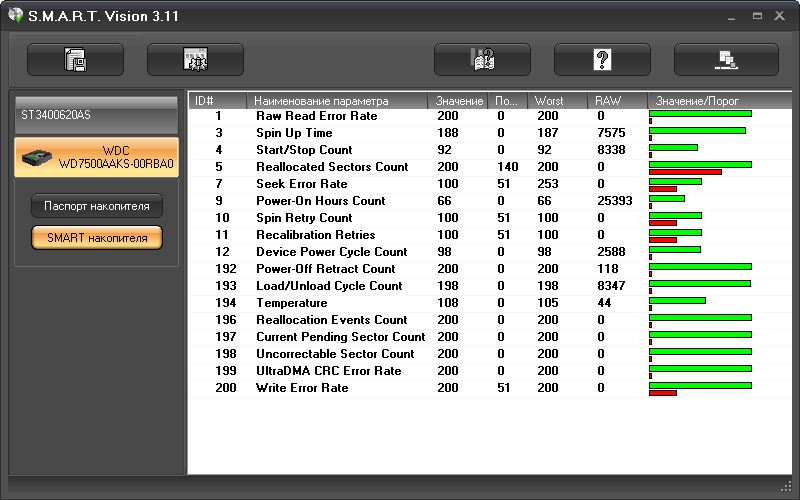Select the Current Pending Sector Count row
The image size is (800, 500).
point(490,337)
